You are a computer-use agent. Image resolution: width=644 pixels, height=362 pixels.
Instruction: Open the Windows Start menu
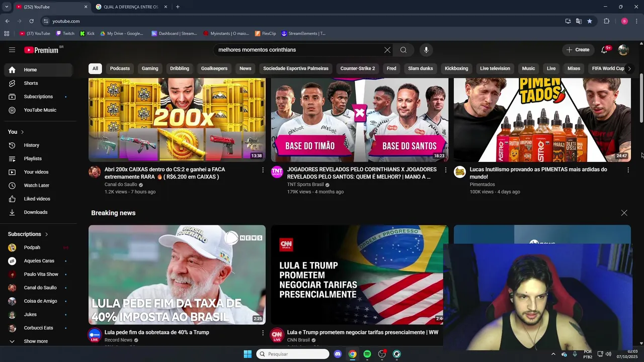(x=248, y=354)
